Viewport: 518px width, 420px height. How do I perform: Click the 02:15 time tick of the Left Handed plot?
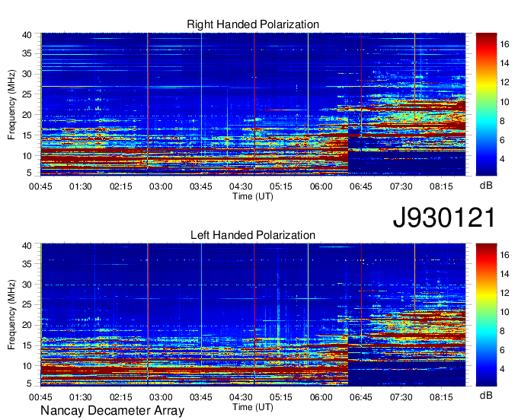pos(120,397)
